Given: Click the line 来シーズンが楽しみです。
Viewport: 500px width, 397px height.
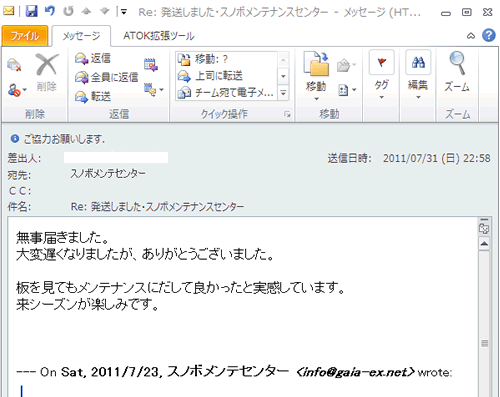Looking at the screenshot, I should click(x=88, y=304).
